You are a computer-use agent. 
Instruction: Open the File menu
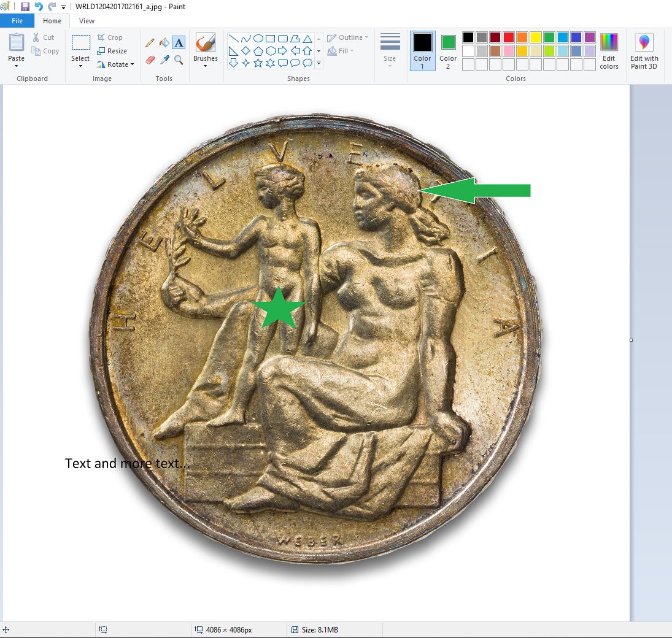(17, 21)
